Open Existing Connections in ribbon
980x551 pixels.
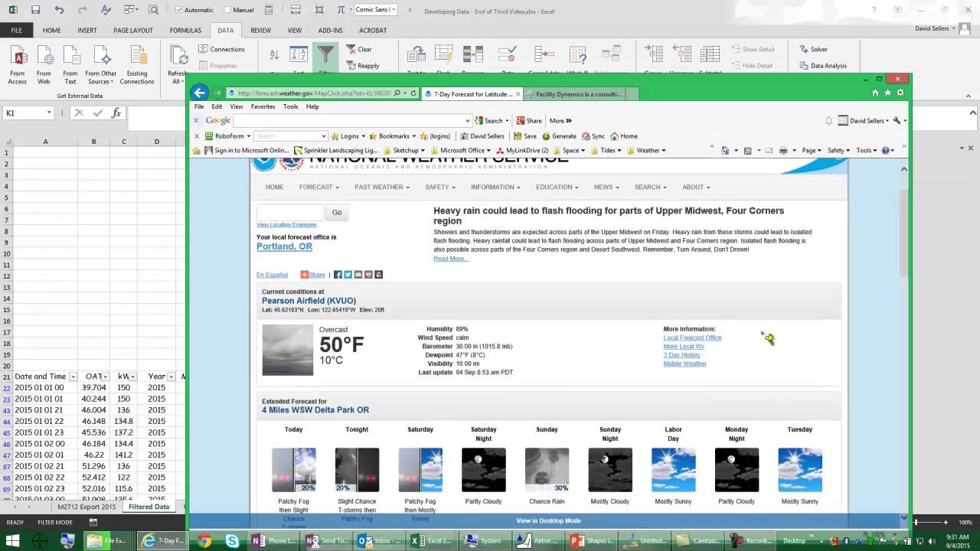(137, 64)
